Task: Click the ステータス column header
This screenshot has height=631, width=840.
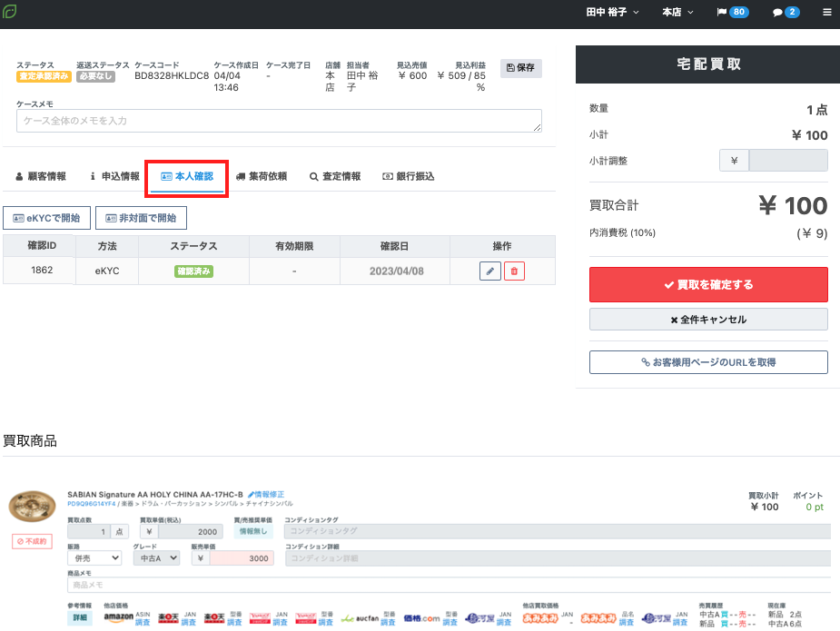Action: [194, 246]
